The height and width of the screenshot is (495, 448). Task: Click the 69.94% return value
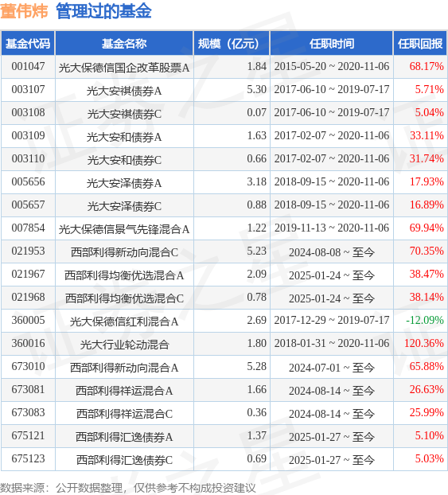click(427, 228)
